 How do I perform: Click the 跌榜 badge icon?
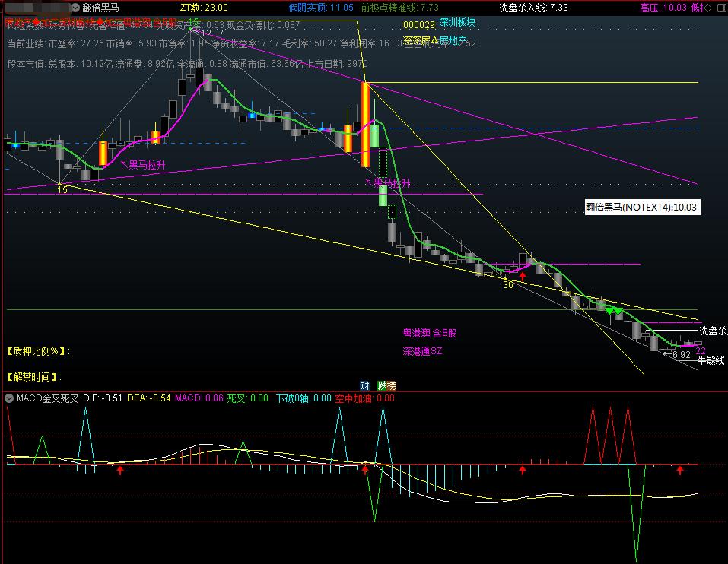coord(386,385)
